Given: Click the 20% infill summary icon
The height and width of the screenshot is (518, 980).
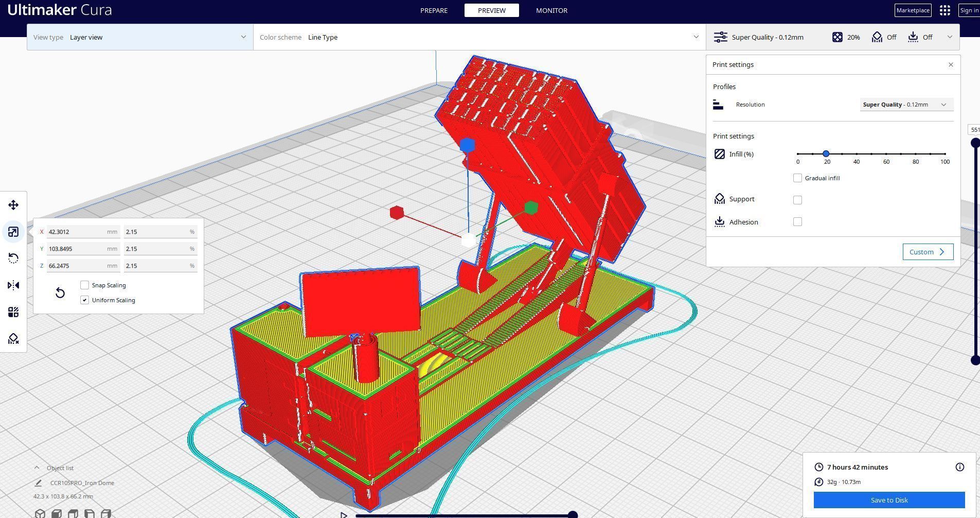Looking at the screenshot, I should (838, 37).
